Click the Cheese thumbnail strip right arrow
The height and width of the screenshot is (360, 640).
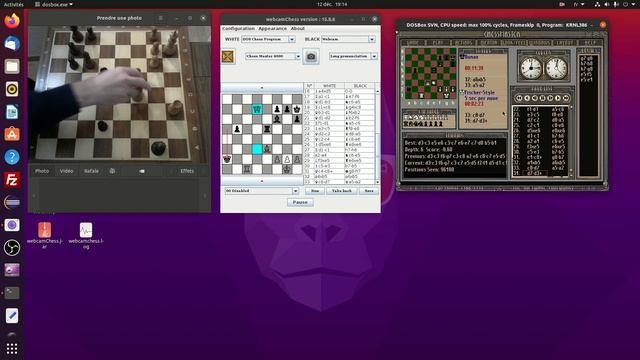205,196
